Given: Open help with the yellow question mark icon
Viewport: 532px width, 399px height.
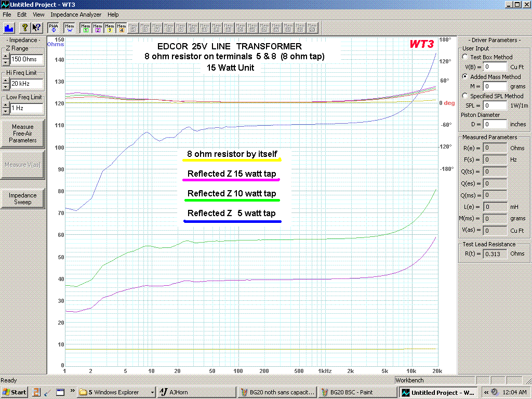Looking at the screenshot, I should (x=24, y=28).
